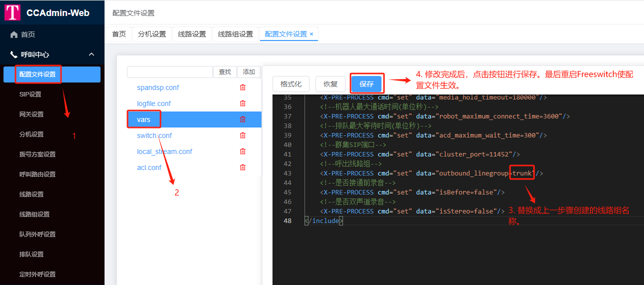Collapse the 呼叫中心 sidebar menu

click(x=91, y=54)
